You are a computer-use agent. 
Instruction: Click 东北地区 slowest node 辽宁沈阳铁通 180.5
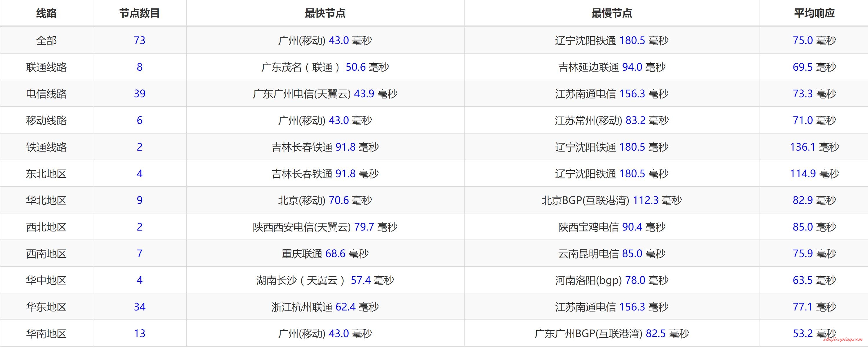(612, 174)
